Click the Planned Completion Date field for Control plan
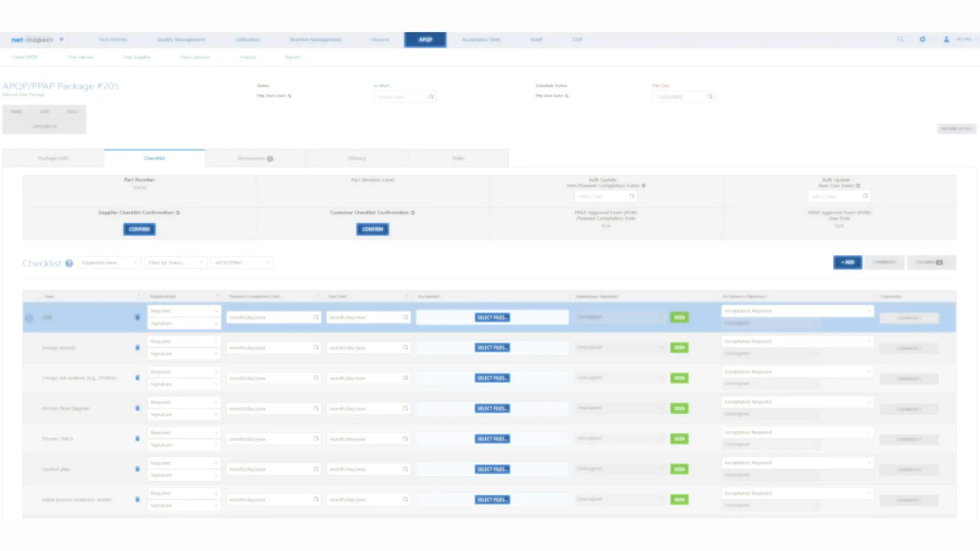This screenshot has width=980, height=551. pyautogui.click(x=274, y=469)
